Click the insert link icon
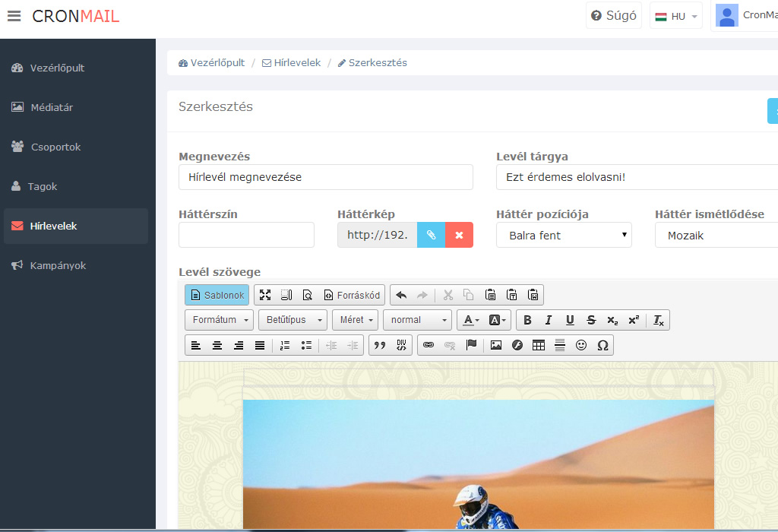Image resolution: width=778 pixels, height=532 pixels. (429, 345)
